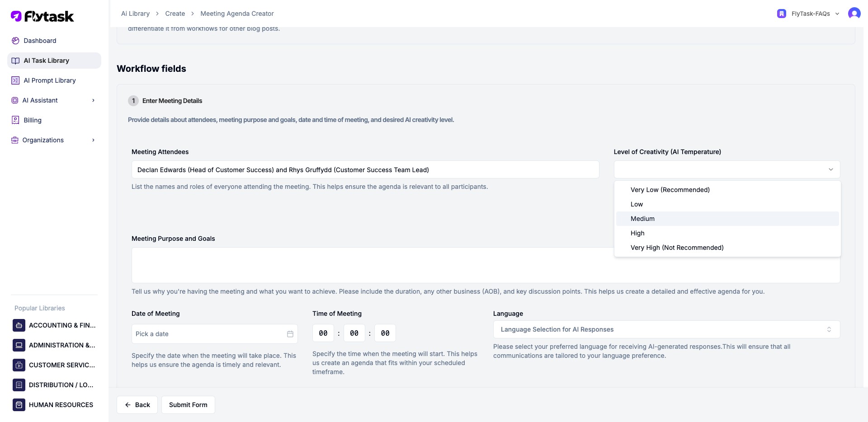The height and width of the screenshot is (422, 868).
Task: Click the Accounting library icon
Action: point(19,325)
